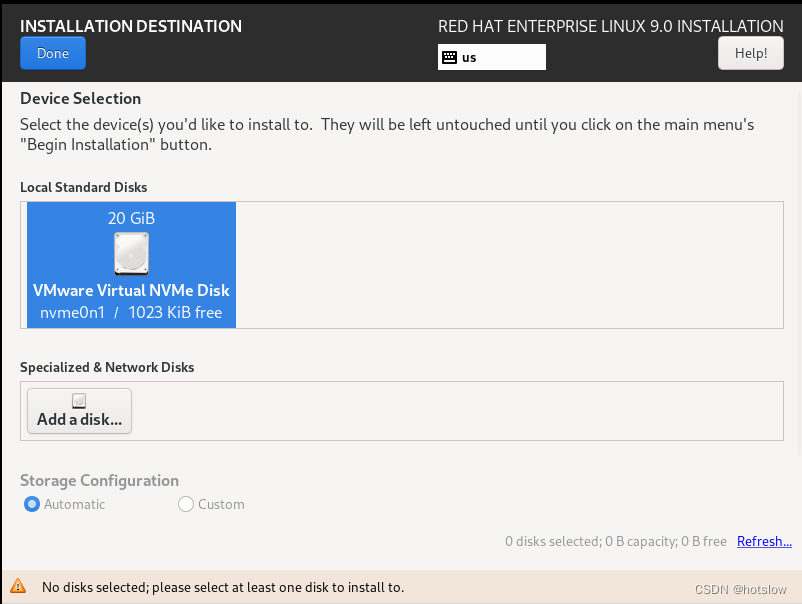Click the hard disk icon in disk tile
Image resolution: width=802 pixels, height=604 pixels.
pos(131,253)
